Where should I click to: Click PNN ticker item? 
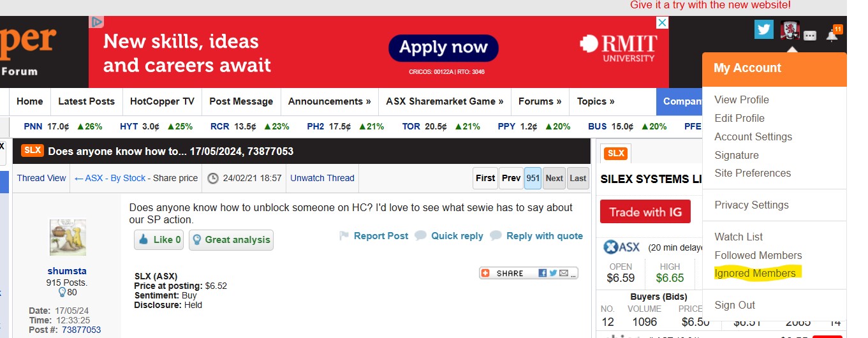pos(63,126)
